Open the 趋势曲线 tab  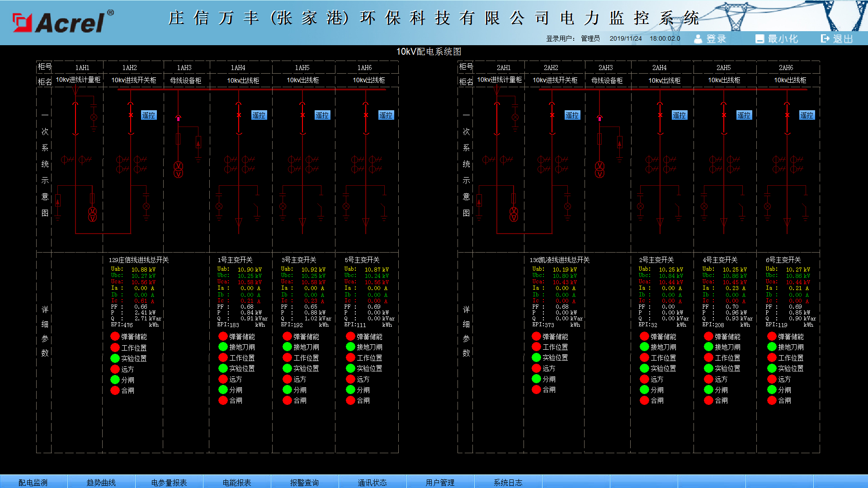pyautogui.click(x=101, y=482)
